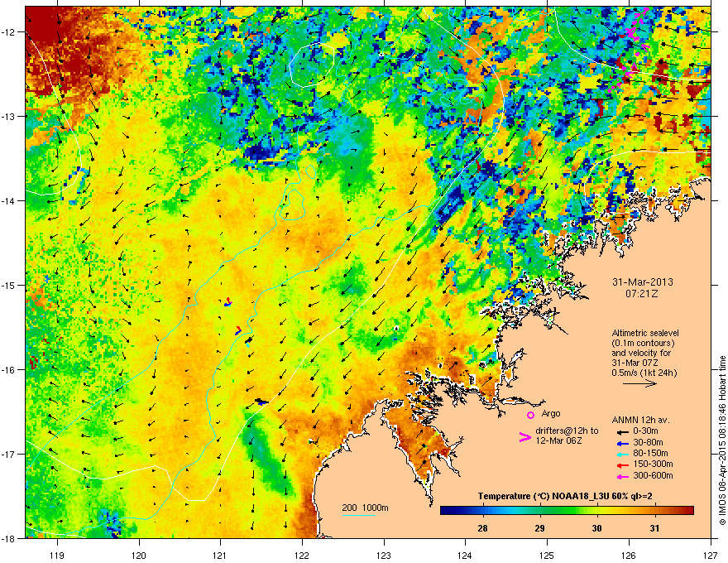Click the '30-80m' depth label
The width and height of the screenshot is (728, 563).
tap(648, 443)
